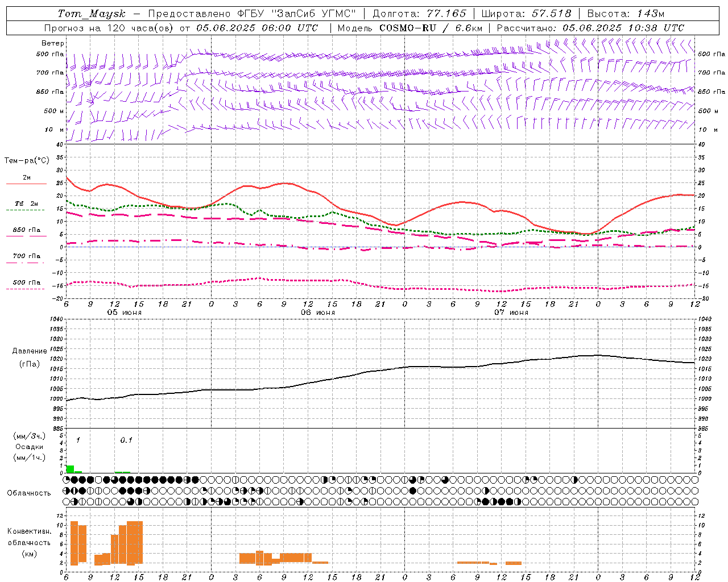Click the (км) unit label
The height and width of the screenshot is (582, 728).
coord(29,554)
